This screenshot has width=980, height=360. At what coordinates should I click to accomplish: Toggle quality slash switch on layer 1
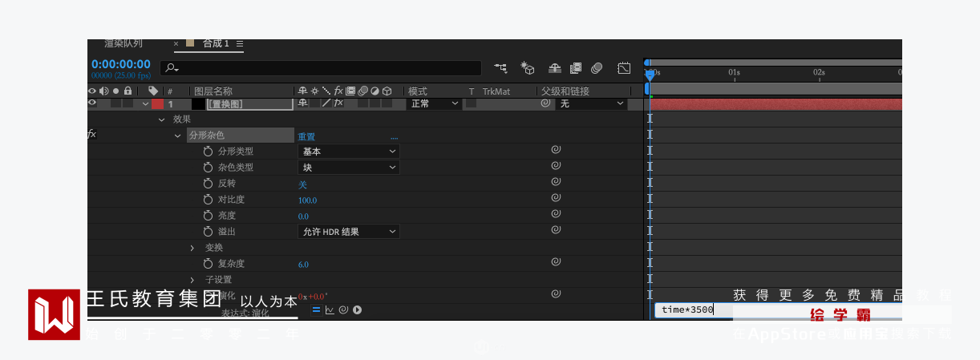(x=326, y=103)
